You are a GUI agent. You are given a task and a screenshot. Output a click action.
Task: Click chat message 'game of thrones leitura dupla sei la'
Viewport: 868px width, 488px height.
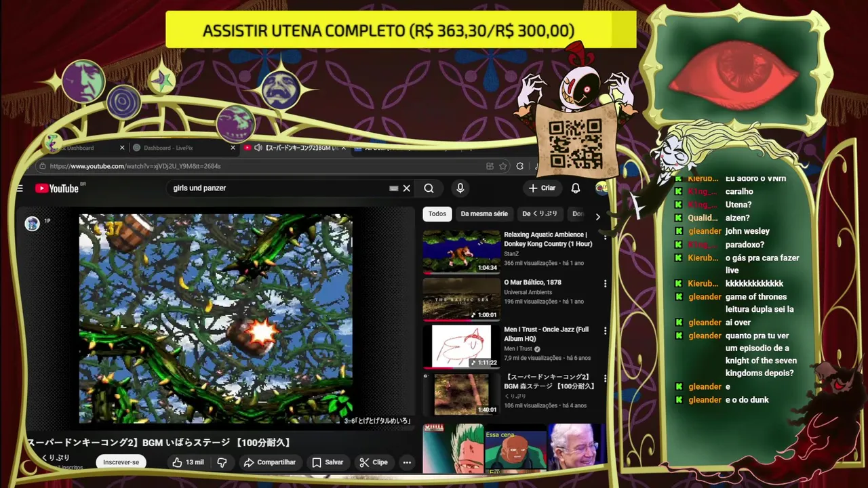(x=759, y=303)
